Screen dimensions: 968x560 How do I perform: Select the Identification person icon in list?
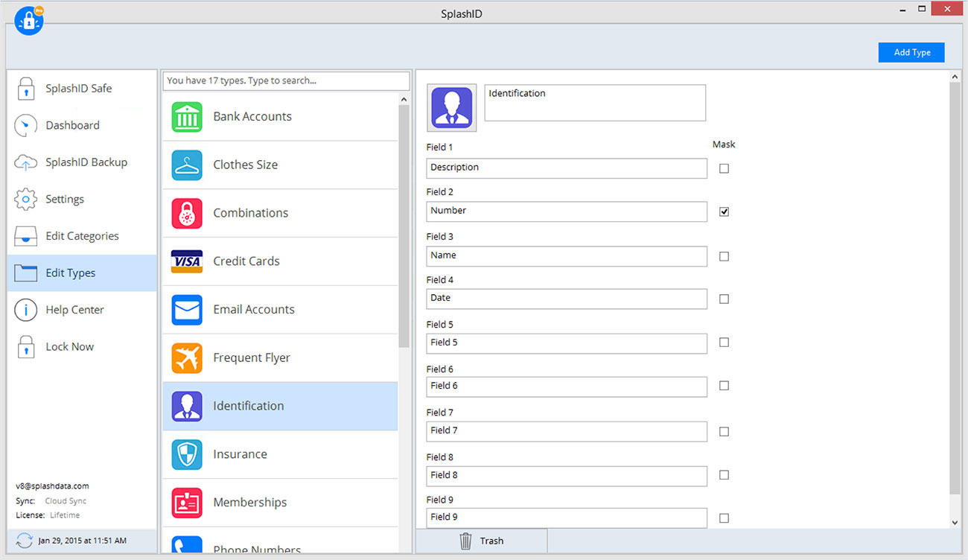pos(187,407)
